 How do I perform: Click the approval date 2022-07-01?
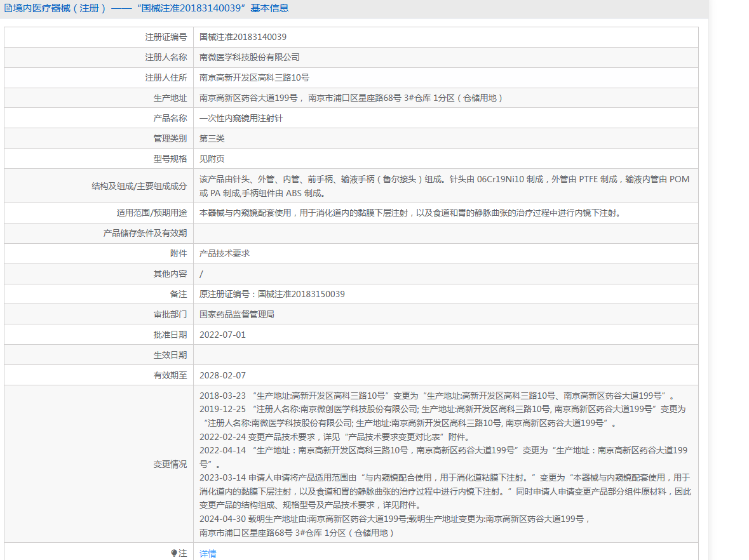[x=222, y=335]
